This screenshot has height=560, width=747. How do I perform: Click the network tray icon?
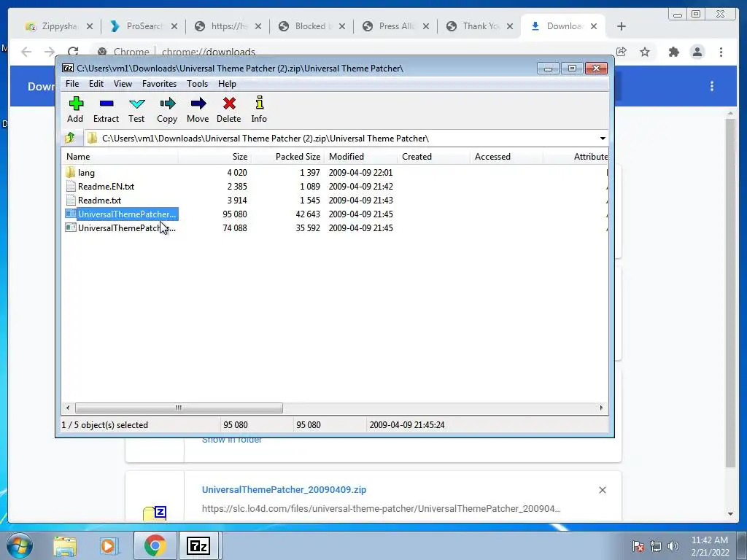pyautogui.click(x=656, y=546)
